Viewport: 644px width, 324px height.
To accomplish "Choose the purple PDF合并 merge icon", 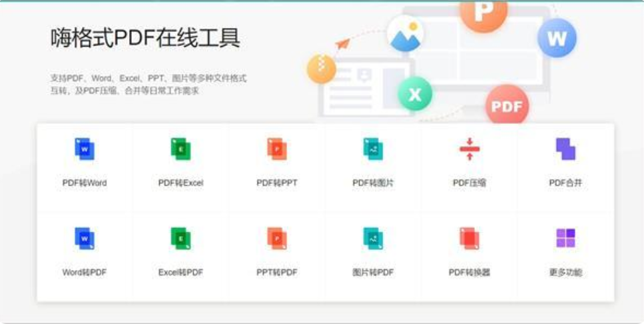I will 565,149.
